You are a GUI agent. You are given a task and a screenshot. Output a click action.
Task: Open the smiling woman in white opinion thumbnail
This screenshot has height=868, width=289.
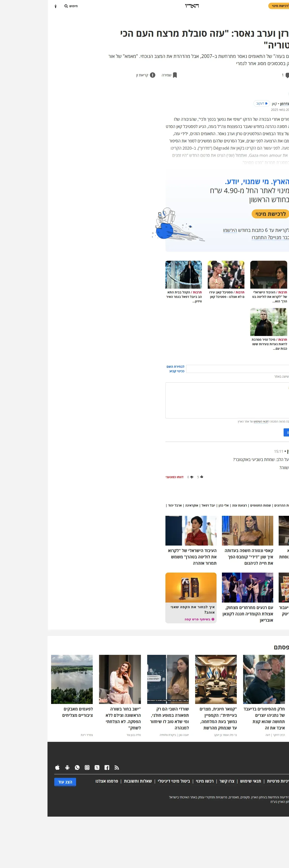click(120, 679)
